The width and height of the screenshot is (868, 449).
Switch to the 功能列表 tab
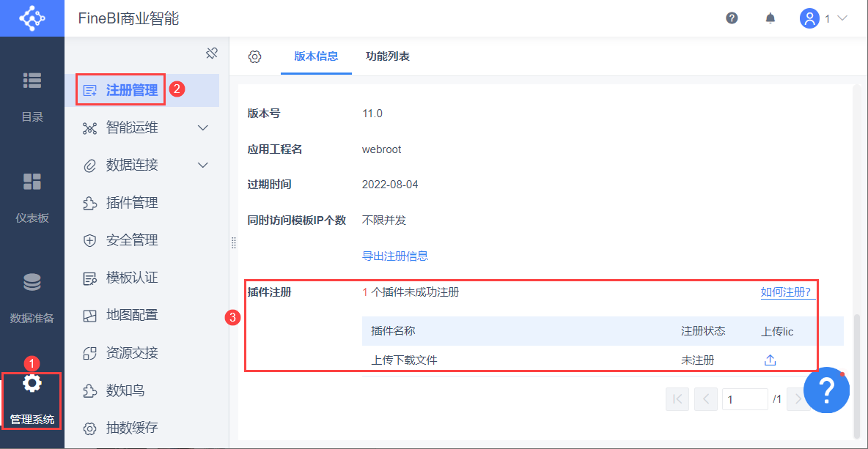tap(387, 56)
